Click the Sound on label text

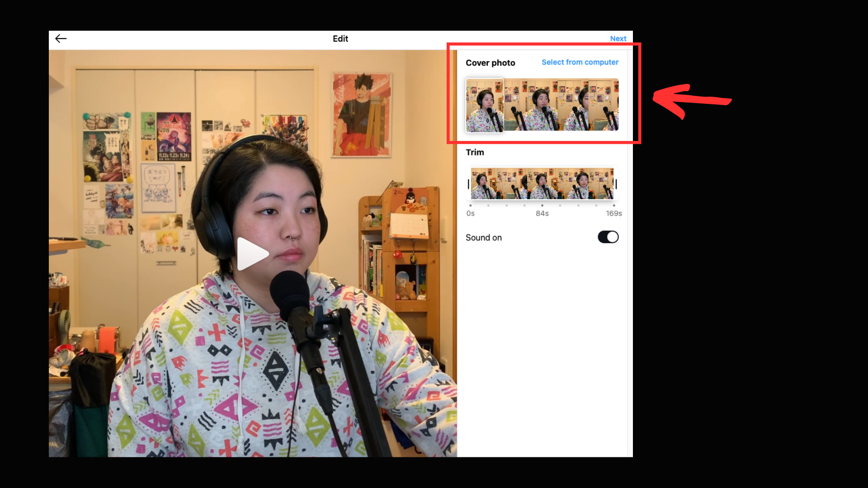[x=483, y=238]
